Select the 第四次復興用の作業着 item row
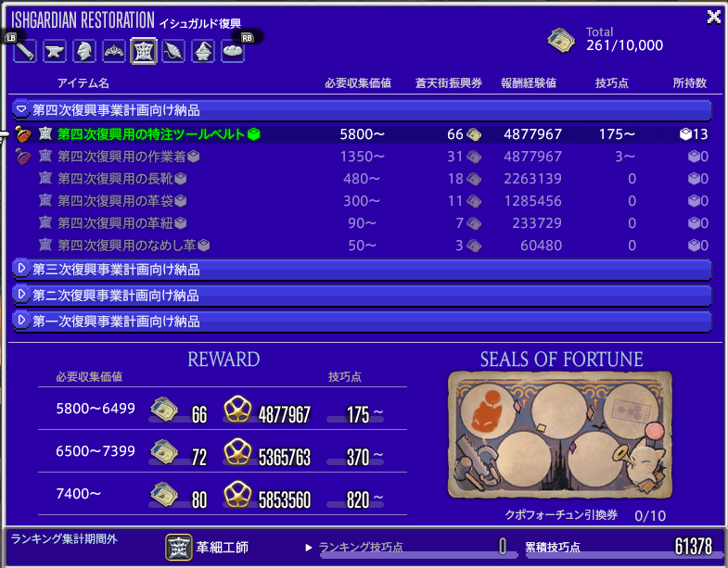The width and height of the screenshot is (728, 568). 128,157
